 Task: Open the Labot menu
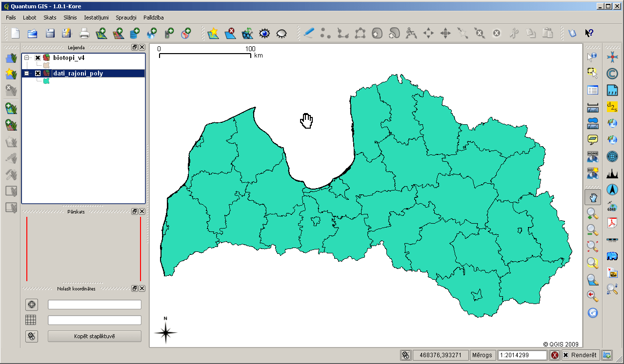[29, 18]
